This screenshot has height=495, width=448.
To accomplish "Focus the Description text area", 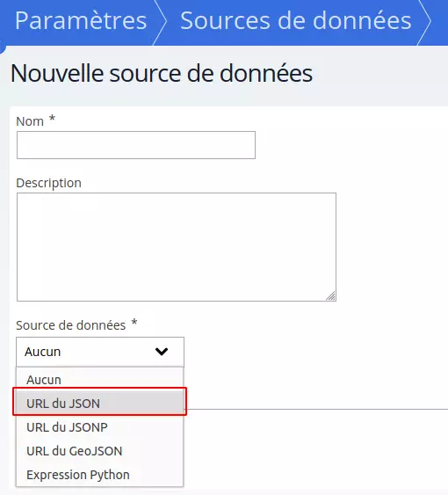I will (177, 247).
